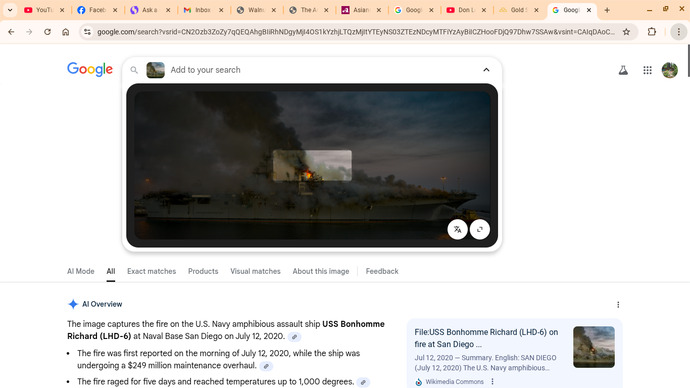
Task: Open Google account profile picture
Action: pos(670,70)
